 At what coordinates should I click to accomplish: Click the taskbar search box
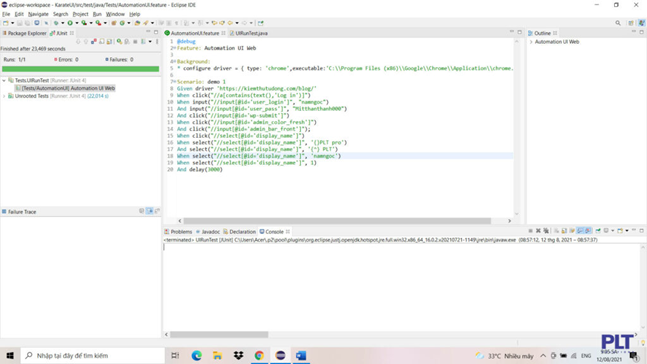click(92, 355)
